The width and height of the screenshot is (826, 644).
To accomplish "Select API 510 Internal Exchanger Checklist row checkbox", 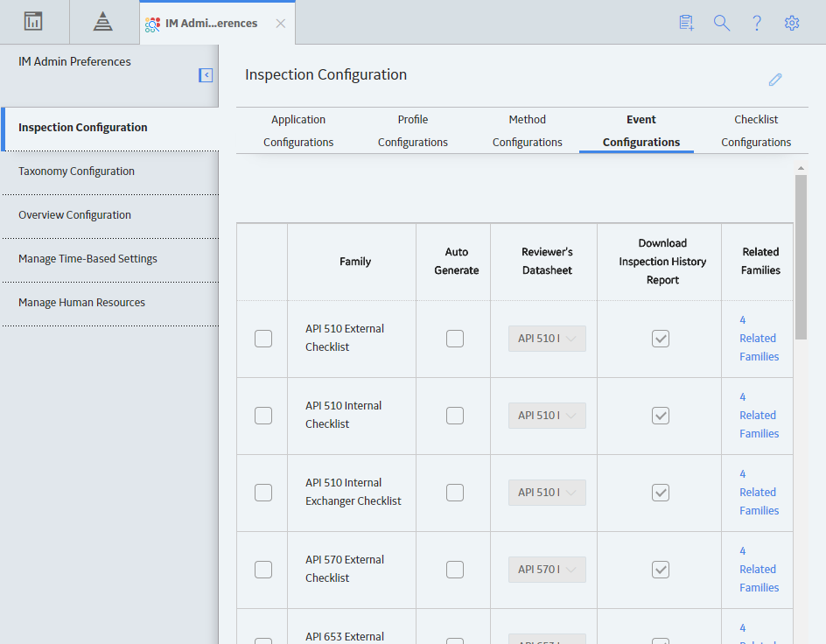I will point(263,493).
